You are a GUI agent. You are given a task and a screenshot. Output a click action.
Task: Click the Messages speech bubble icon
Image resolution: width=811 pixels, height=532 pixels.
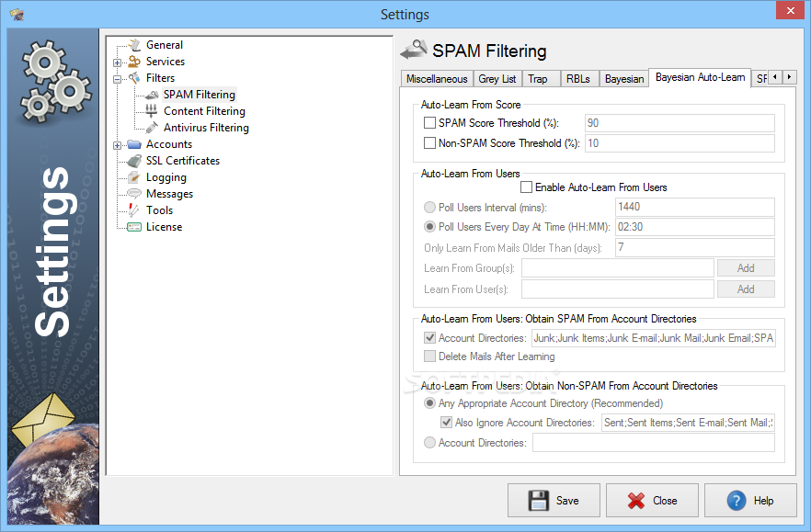pyautogui.click(x=134, y=194)
